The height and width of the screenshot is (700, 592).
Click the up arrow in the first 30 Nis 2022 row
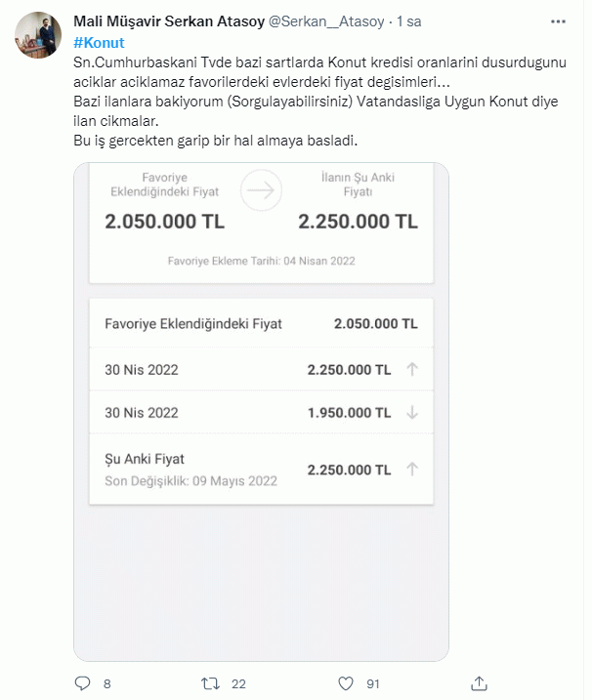tap(412, 370)
